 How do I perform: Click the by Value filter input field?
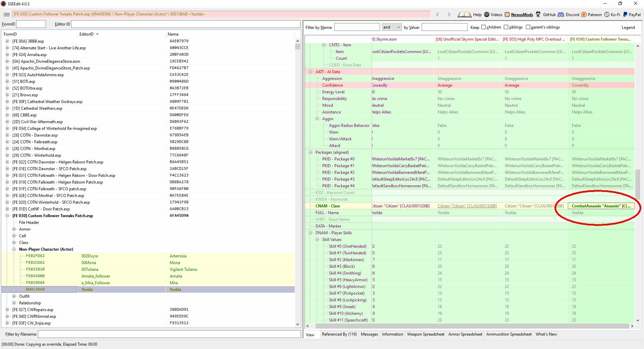coord(444,27)
